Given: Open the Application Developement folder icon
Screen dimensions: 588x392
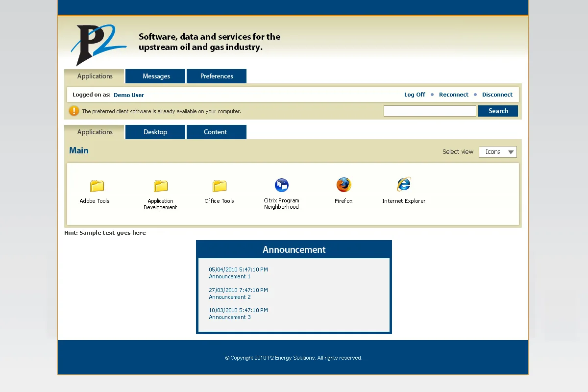Looking at the screenshot, I should pyautogui.click(x=161, y=186).
